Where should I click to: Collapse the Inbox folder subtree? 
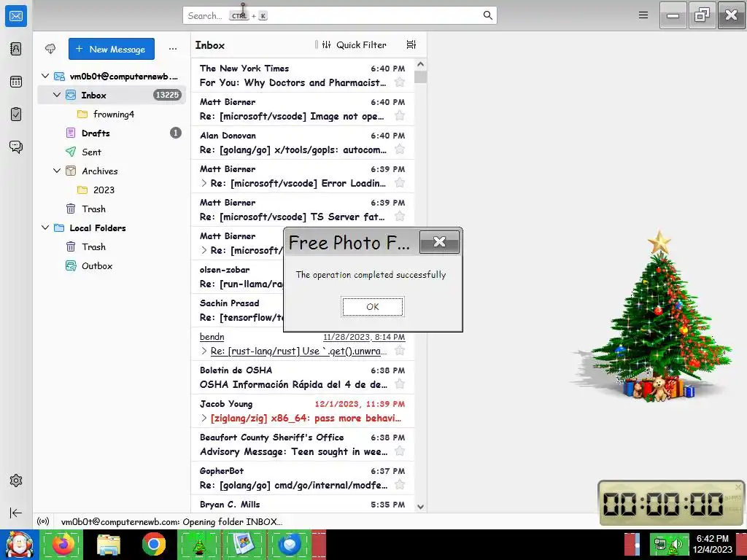[x=57, y=95]
